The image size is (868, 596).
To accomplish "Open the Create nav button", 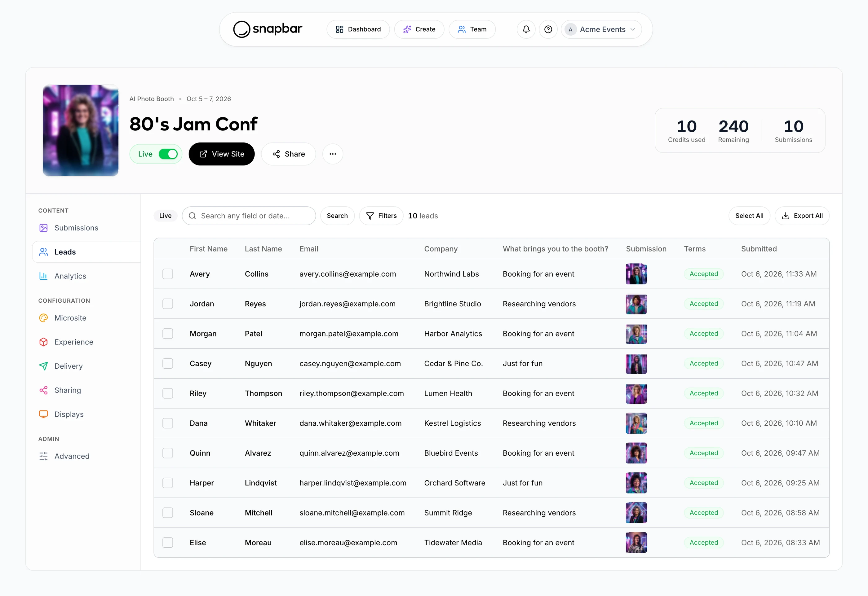I will [419, 29].
